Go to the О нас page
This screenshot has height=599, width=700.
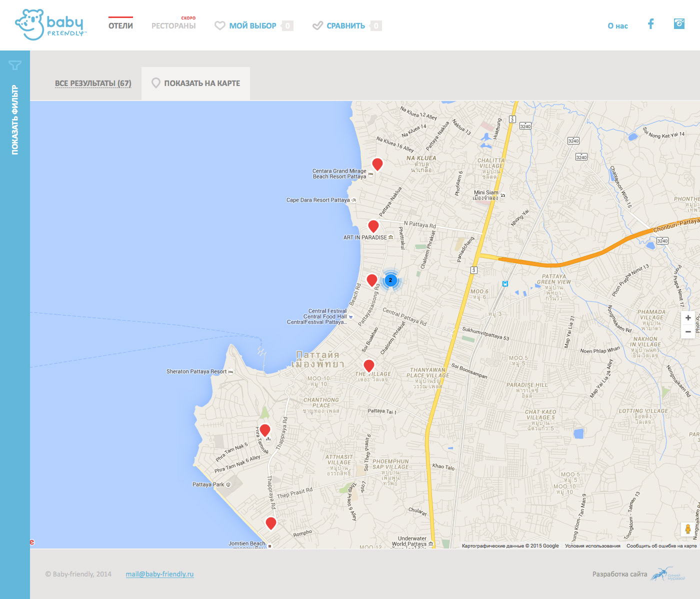tap(617, 26)
